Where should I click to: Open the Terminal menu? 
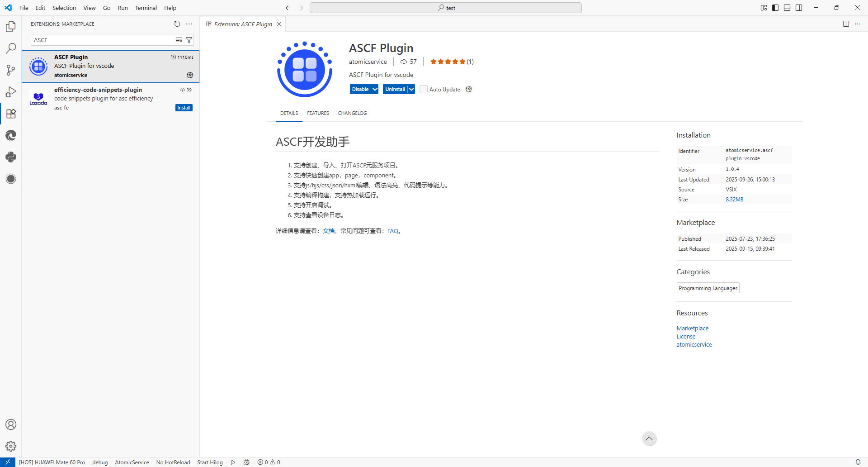(146, 8)
